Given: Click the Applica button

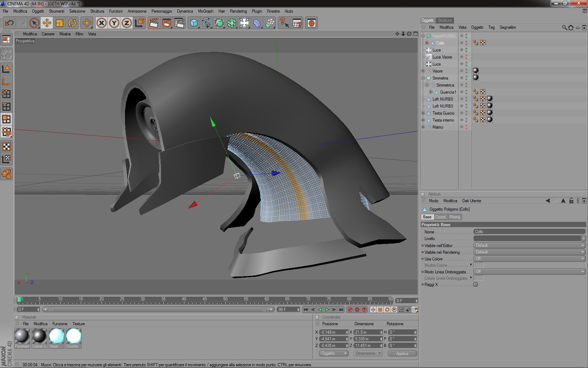Looking at the screenshot, I should pos(402,353).
